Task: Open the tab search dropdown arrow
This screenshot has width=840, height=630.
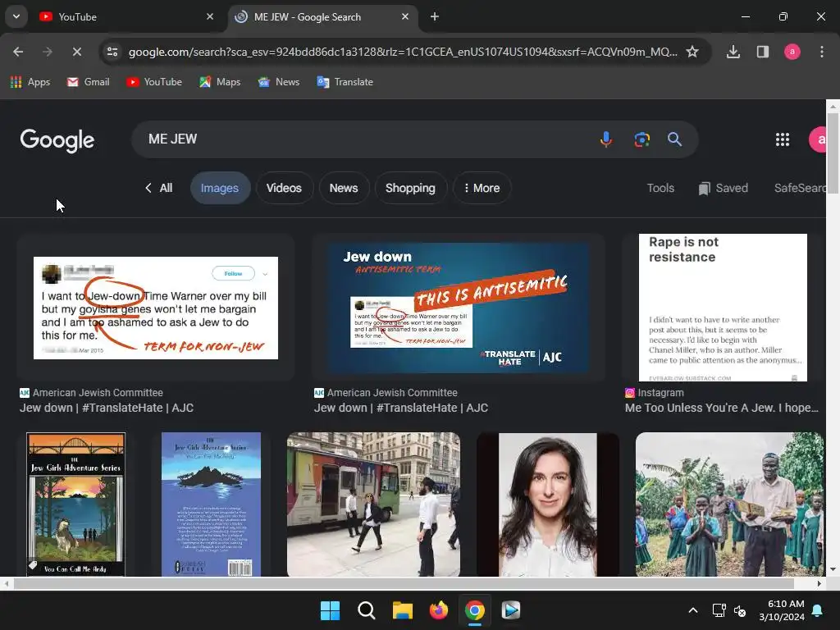Action: [16, 16]
